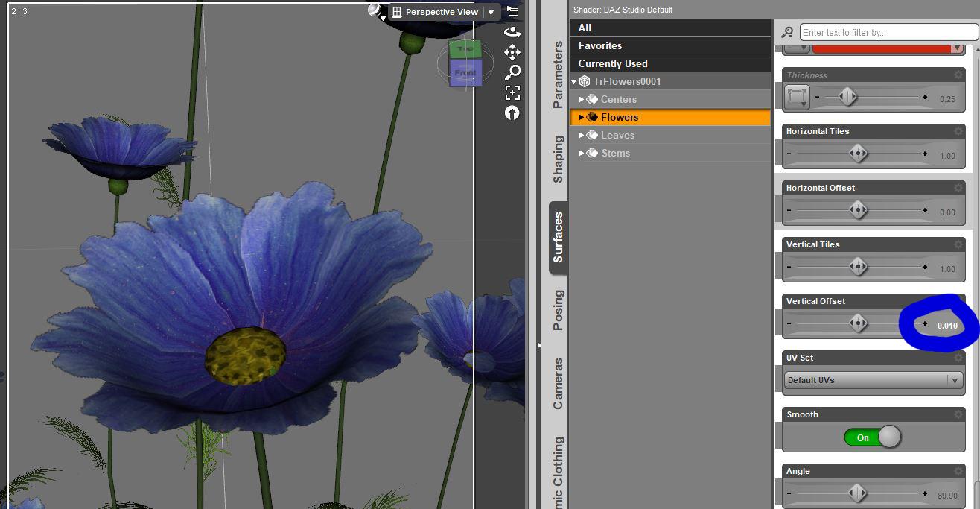The image size is (980, 509).
Task: Decrease Vertical Tiles with minus button
Action: coord(789,267)
